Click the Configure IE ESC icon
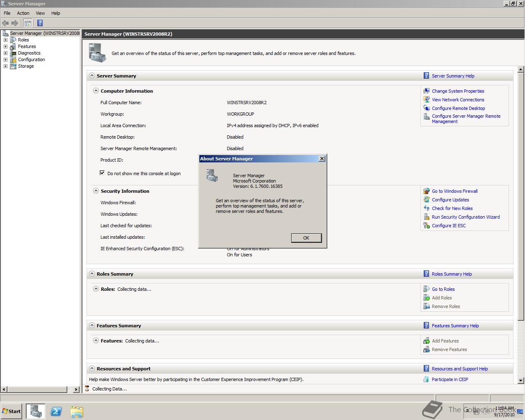 (427, 226)
